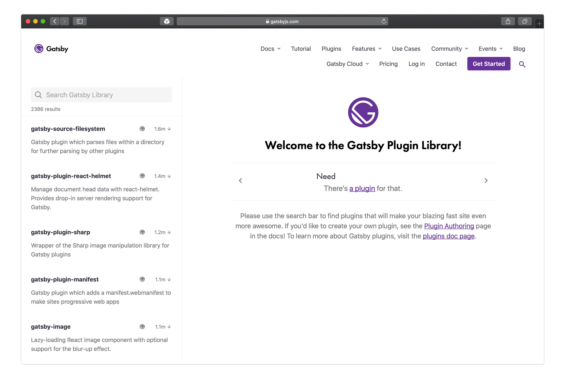Viewport: 565px width, 392px height.
Task: Go back with the Safari back arrow
Action: [x=55, y=21]
